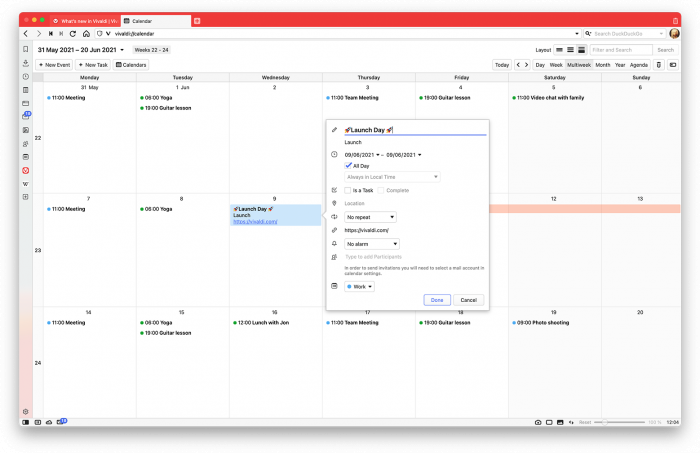Confirm the event with Done
700x453 pixels.
pos(437,300)
